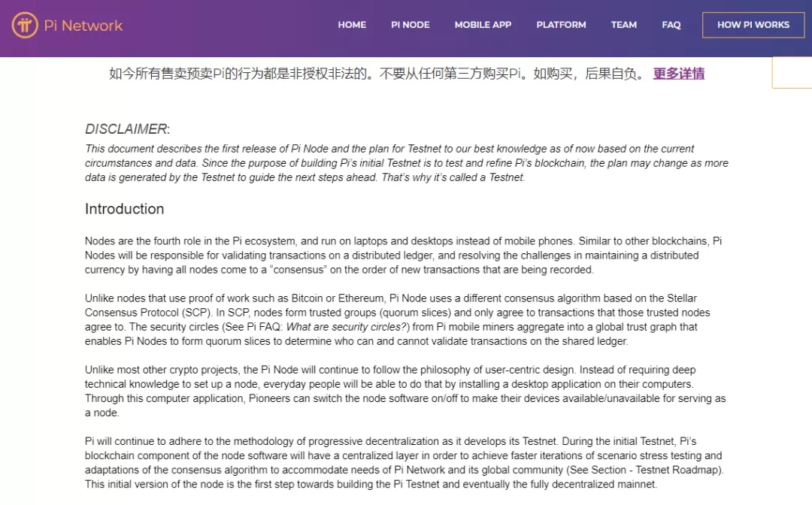The width and height of the screenshot is (812, 505).
Task: Click the paragraph starting 'Unlike nodes that use proof'
Action: pyautogui.click(x=397, y=320)
